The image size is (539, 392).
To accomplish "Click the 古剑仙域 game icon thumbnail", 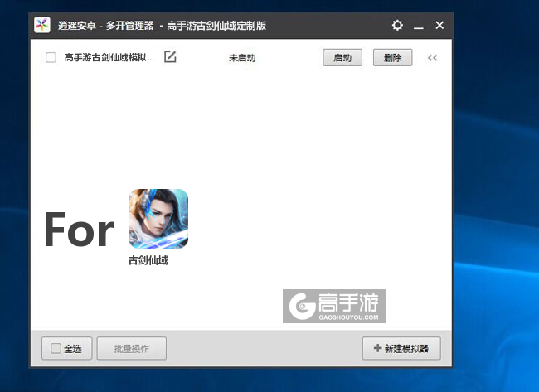I will click(158, 219).
